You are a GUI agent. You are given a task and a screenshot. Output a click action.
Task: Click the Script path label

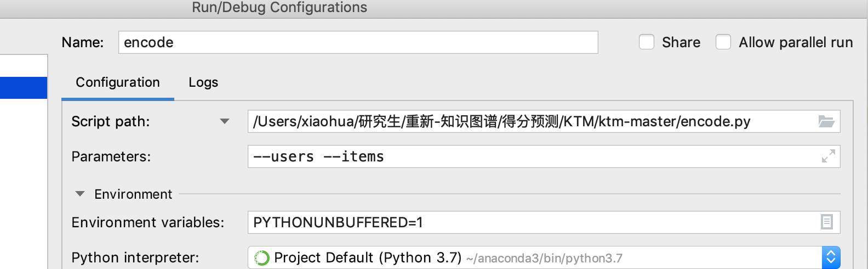click(111, 121)
